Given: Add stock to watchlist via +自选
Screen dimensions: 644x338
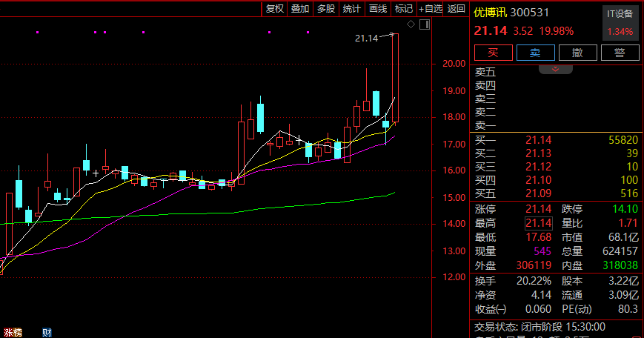Looking at the screenshot, I should click(x=431, y=9).
